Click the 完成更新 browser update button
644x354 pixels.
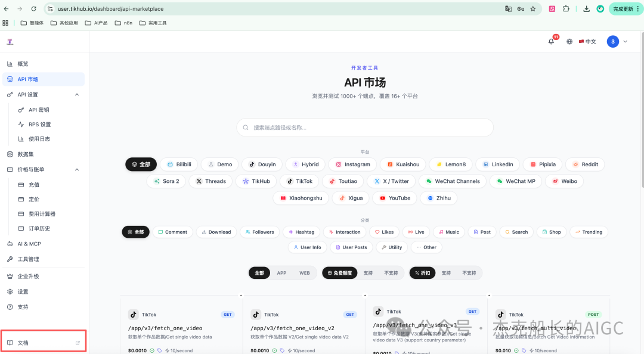(x=625, y=8)
